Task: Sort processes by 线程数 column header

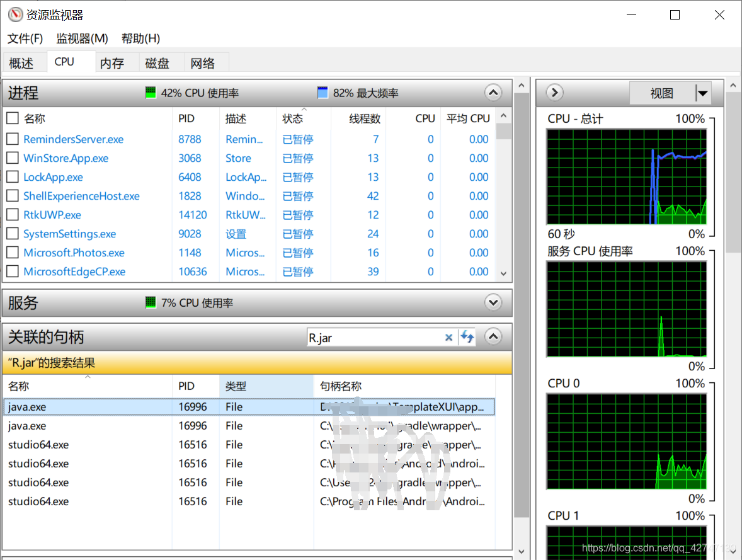Action: coord(358,118)
